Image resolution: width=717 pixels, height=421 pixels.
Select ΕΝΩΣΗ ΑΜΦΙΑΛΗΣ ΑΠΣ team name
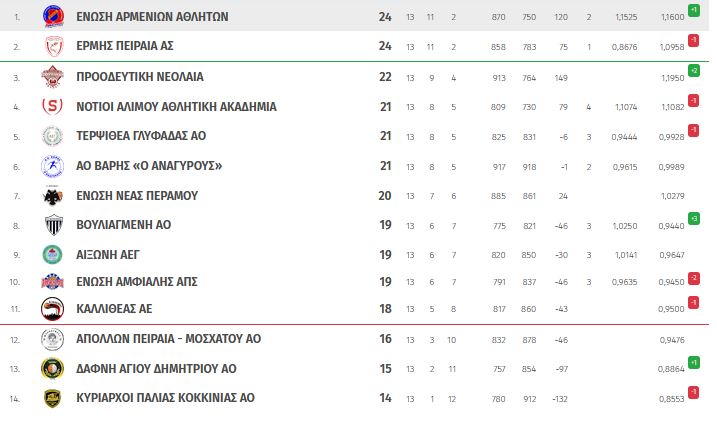(x=137, y=282)
